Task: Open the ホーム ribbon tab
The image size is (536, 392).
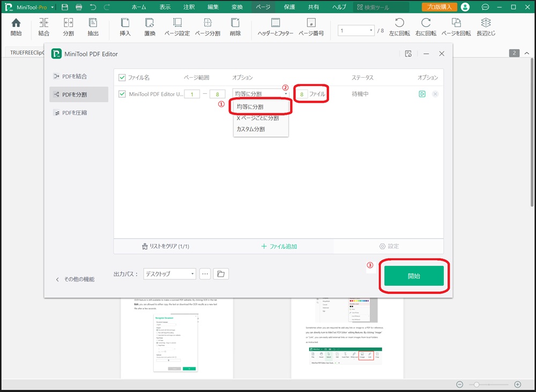Action: 139,7
